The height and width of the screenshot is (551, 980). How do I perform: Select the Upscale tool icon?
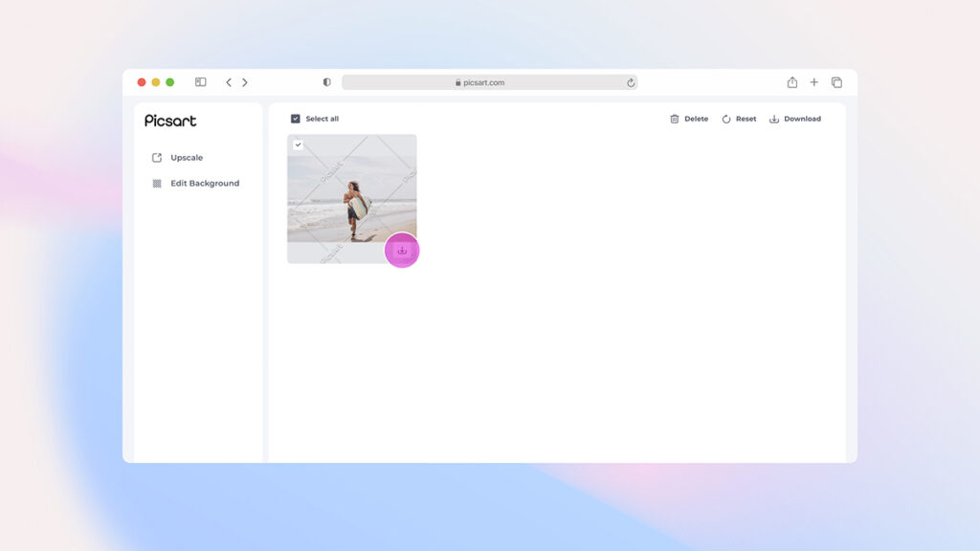pyautogui.click(x=156, y=158)
